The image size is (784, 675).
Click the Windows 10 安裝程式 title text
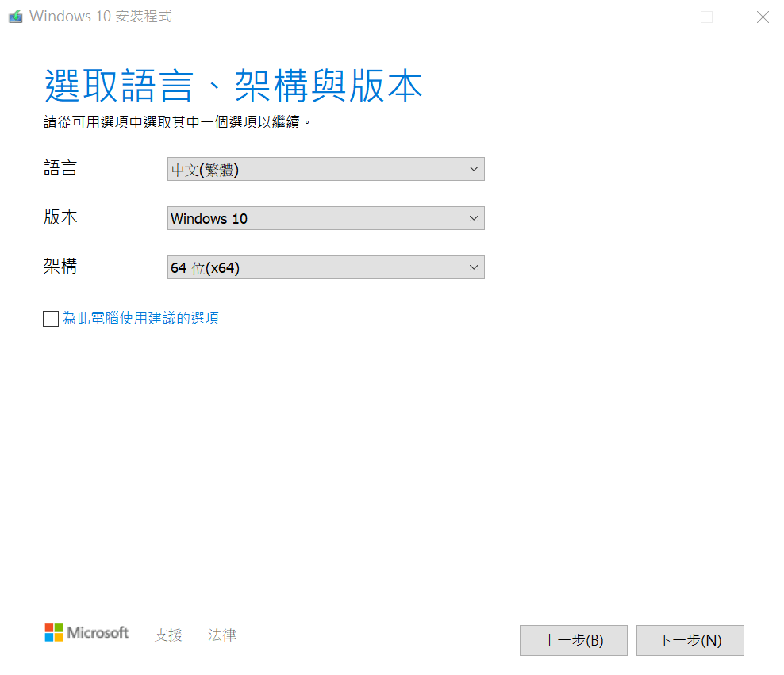pos(101,17)
